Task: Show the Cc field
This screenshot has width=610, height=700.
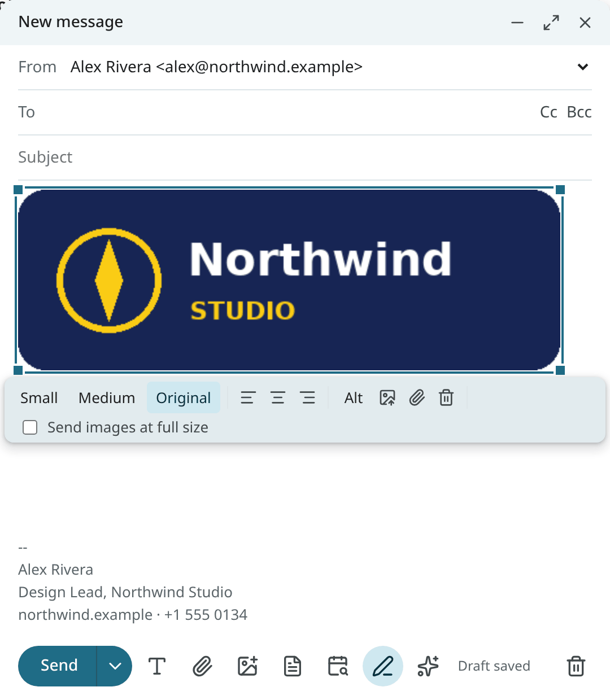Action: (548, 112)
